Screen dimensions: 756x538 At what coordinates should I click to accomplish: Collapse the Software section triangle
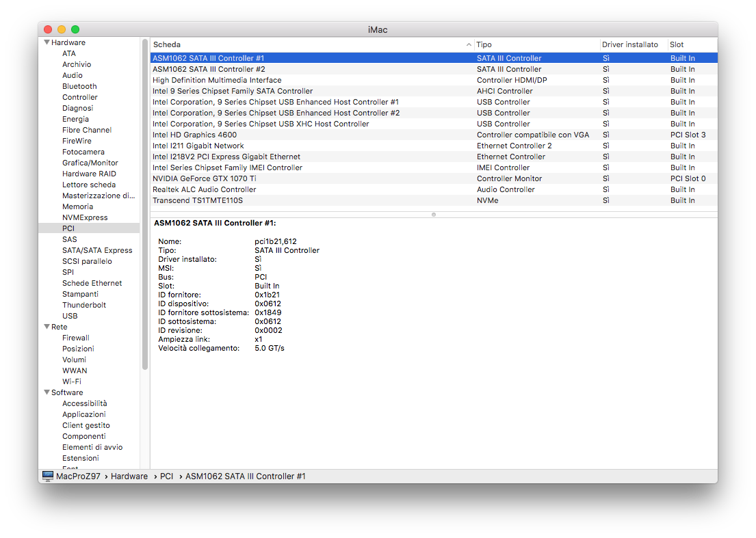pyautogui.click(x=47, y=392)
